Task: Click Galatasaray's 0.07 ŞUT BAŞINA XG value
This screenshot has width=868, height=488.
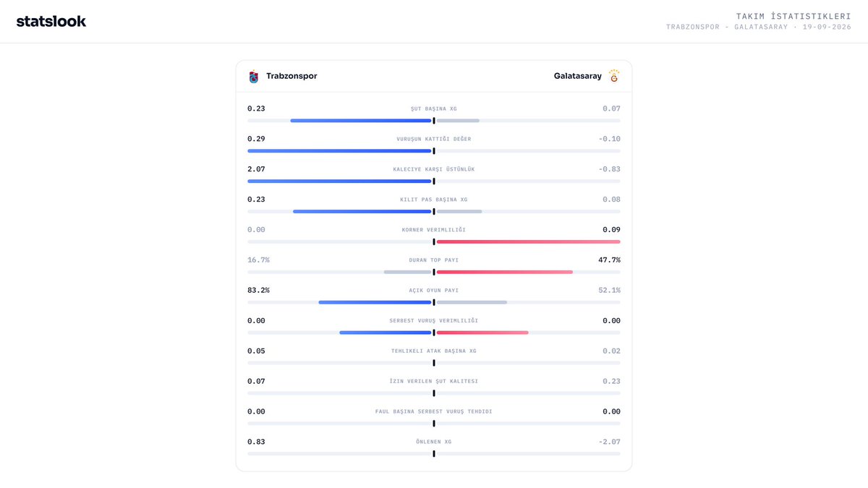Action: coord(611,108)
